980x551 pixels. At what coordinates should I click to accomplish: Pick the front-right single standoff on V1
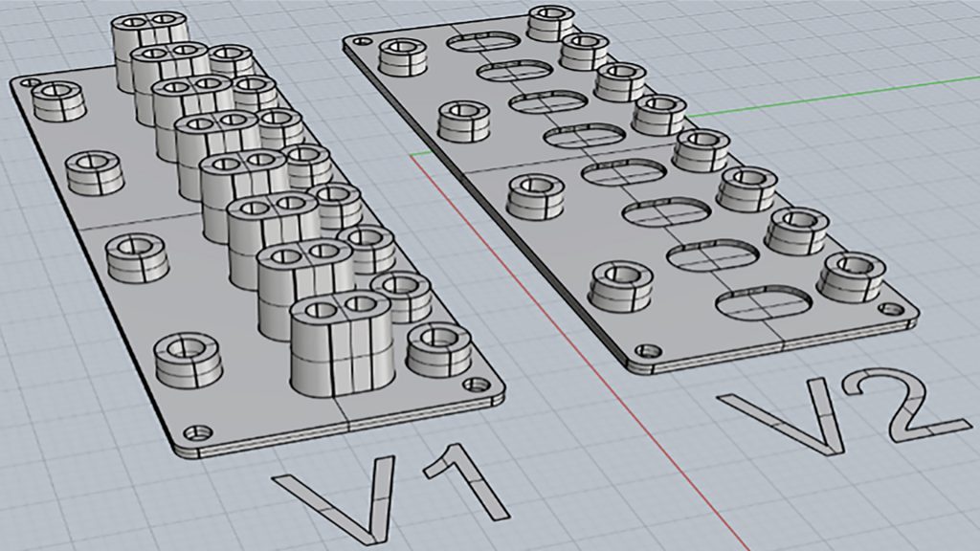pyautogui.click(x=438, y=349)
